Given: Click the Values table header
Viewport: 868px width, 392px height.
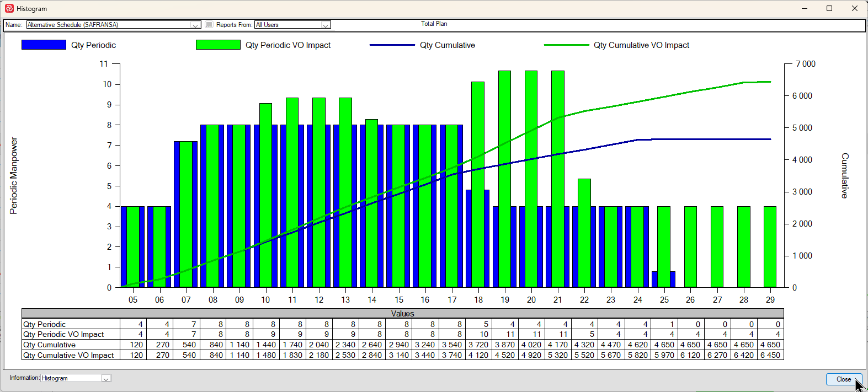Looking at the screenshot, I should pos(402,313).
